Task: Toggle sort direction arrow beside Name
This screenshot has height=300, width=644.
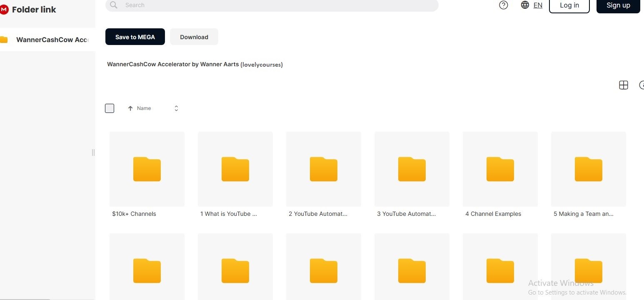Action: pyautogui.click(x=130, y=108)
